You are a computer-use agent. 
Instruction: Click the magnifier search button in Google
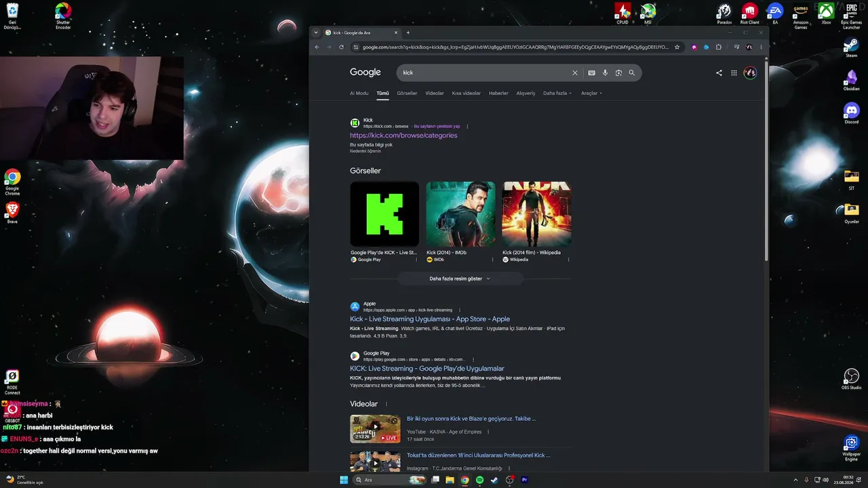(631, 73)
